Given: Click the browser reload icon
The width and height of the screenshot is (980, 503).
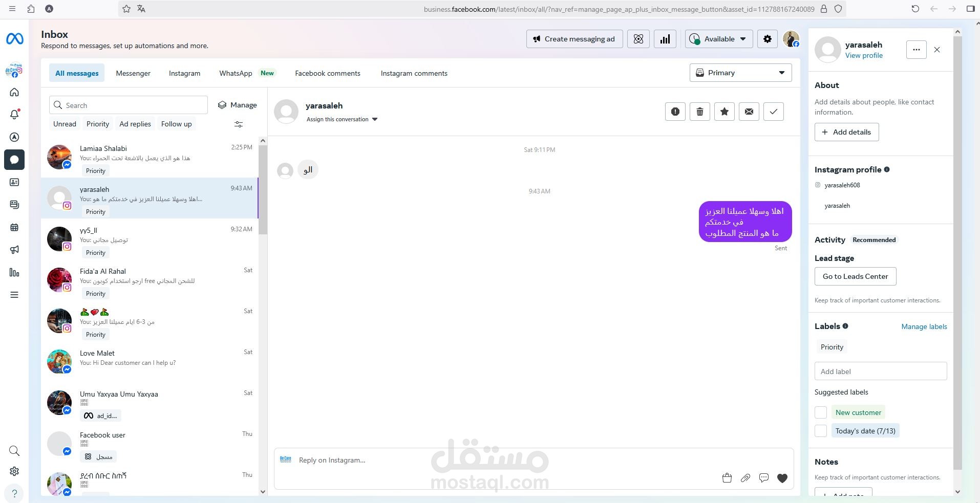Looking at the screenshot, I should (x=915, y=9).
